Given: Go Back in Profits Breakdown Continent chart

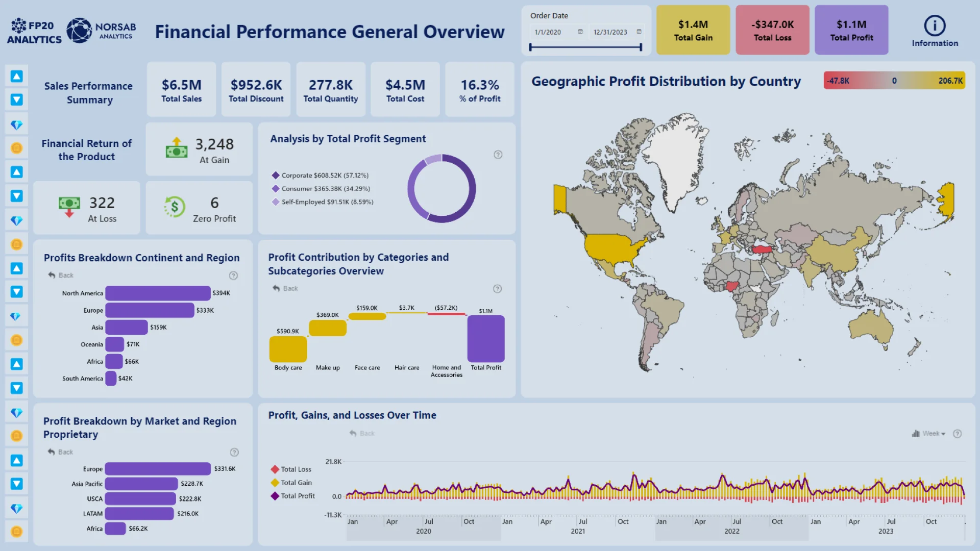Looking at the screenshot, I should coord(61,275).
